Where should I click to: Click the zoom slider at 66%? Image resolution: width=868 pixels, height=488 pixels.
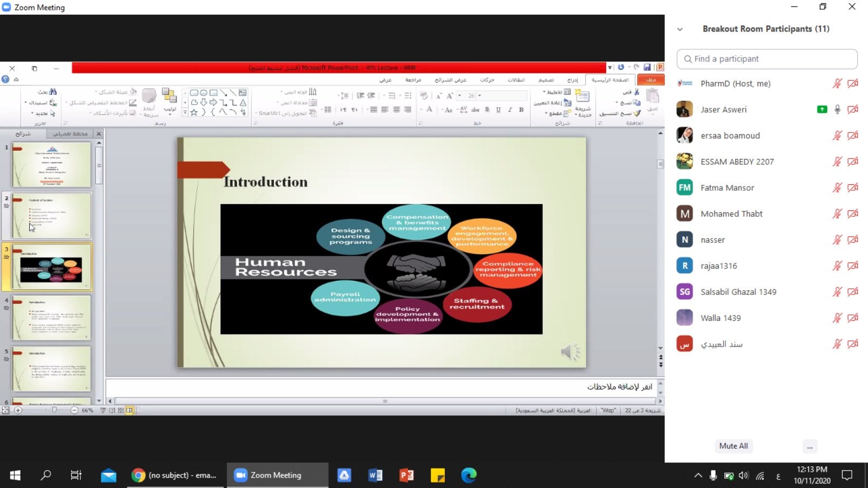point(54,410)
